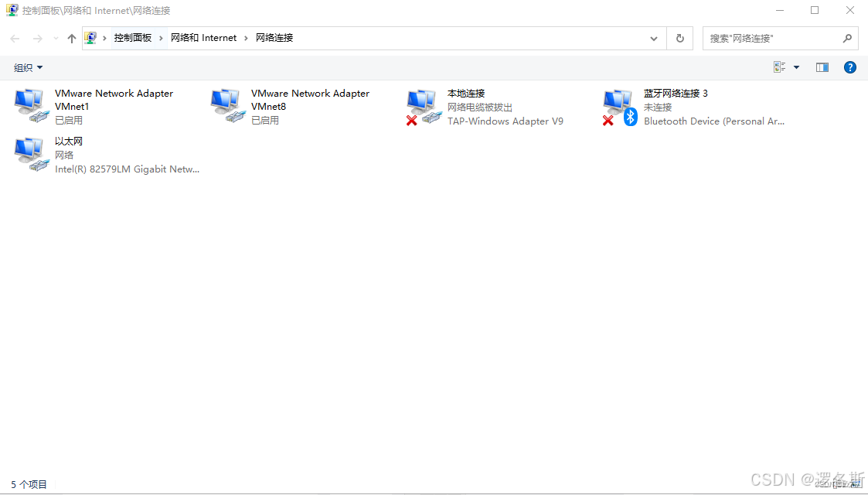Screen dimensions: 868x495
Task: Expand the chevron before 控制面板
Action: coord(104,38)
